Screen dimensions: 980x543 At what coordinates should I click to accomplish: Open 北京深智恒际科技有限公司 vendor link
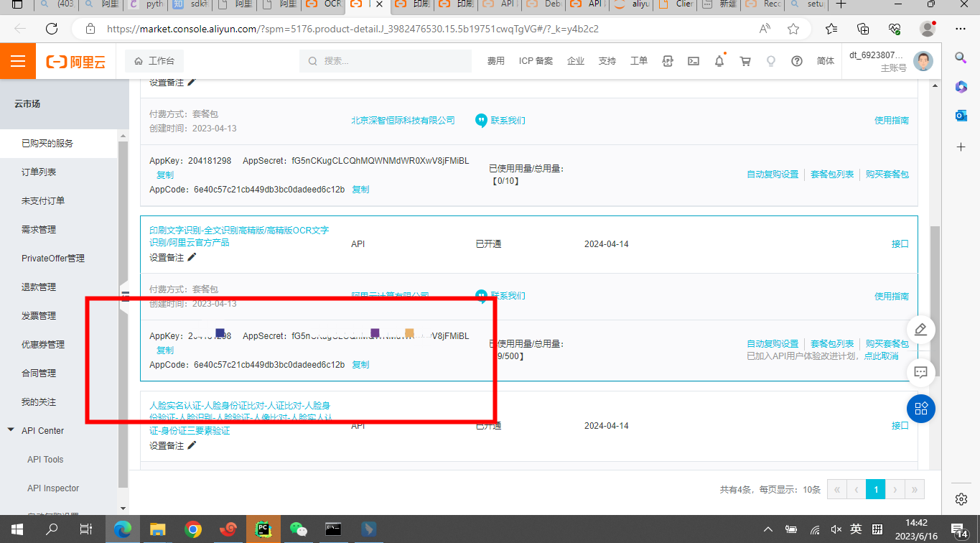pyautogui.click(x=403, y=121)
